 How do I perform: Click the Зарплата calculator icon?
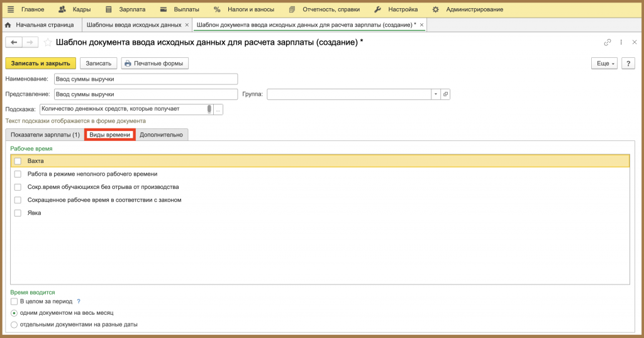pos(108,9)
